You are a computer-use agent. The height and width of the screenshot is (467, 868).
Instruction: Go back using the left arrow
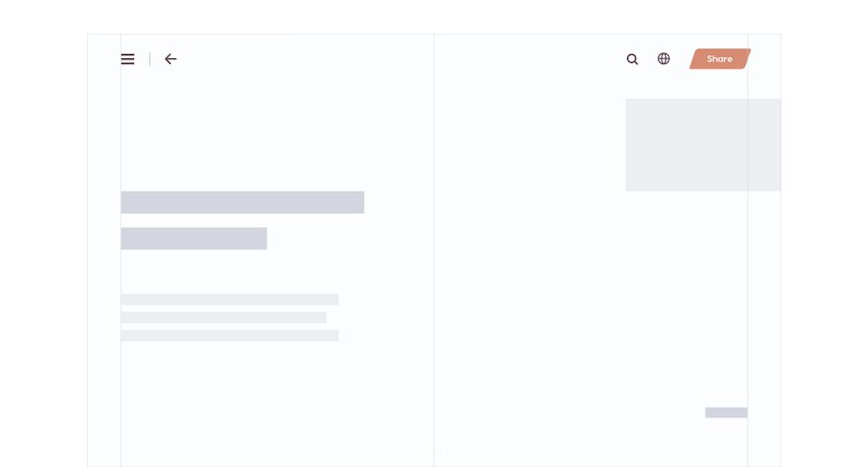(x=171, y=59)
